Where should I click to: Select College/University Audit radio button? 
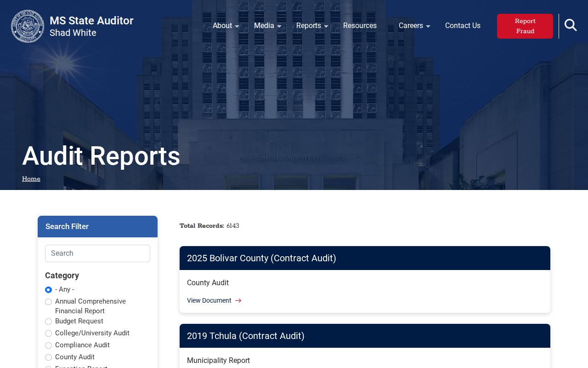coord(48,333)
